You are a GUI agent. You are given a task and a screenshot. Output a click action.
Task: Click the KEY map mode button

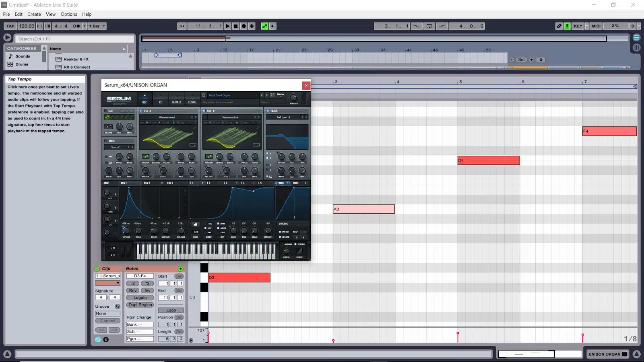pos(578,26)
